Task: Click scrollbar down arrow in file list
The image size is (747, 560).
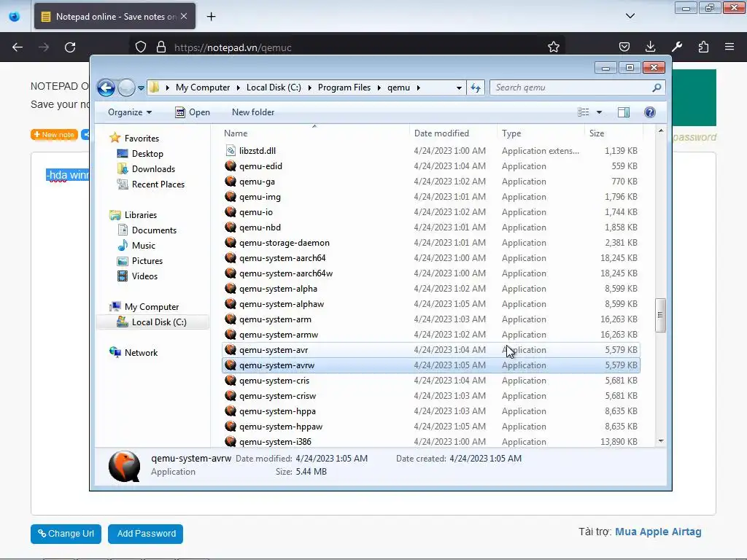Action: [661, 441]
